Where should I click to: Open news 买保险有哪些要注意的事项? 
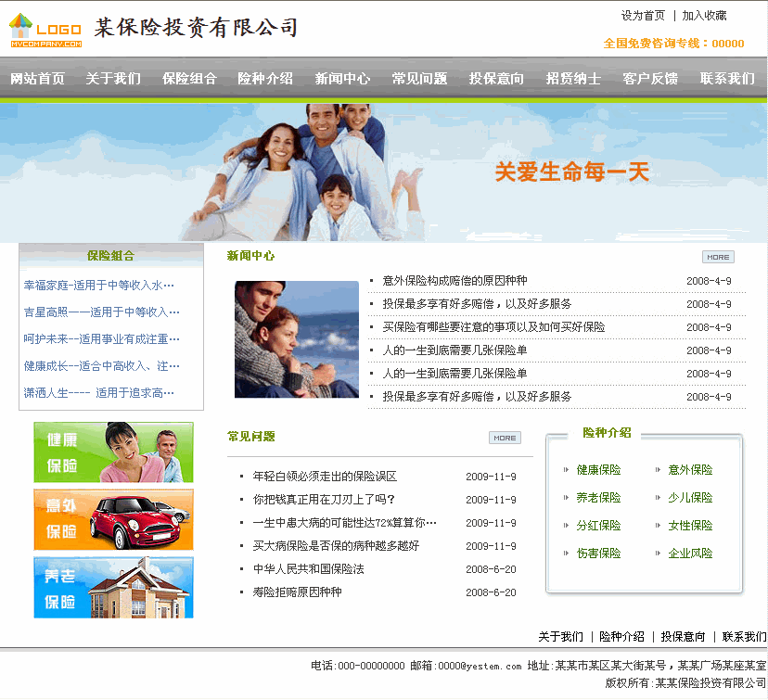click(493, 327)
